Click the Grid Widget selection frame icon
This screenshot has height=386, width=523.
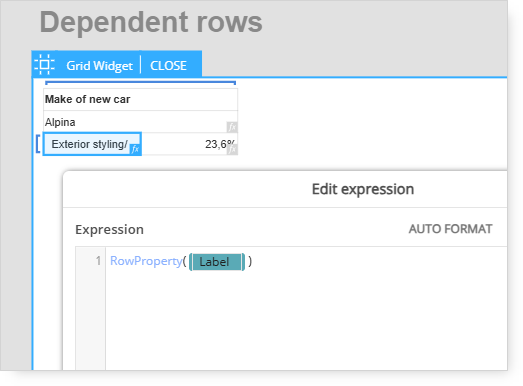click(45, 64)
